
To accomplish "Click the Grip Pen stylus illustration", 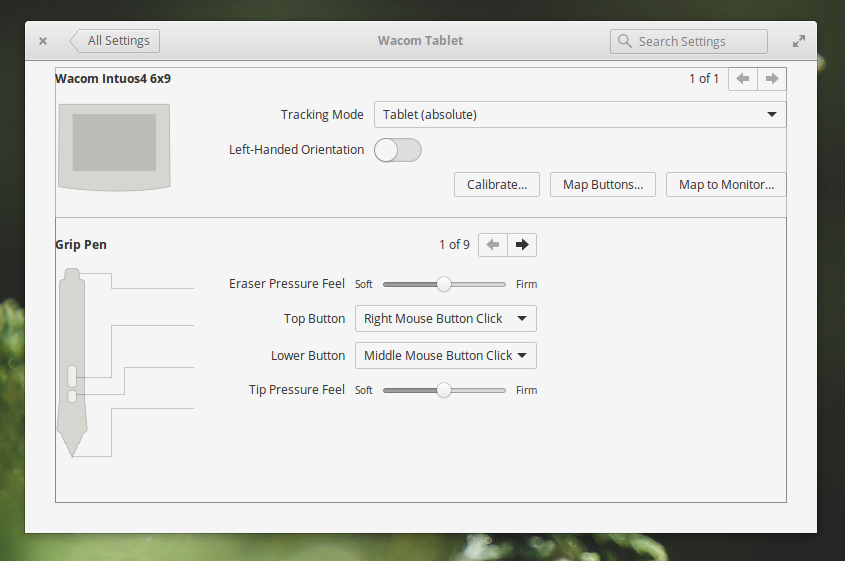I will (x=72, y=362).
